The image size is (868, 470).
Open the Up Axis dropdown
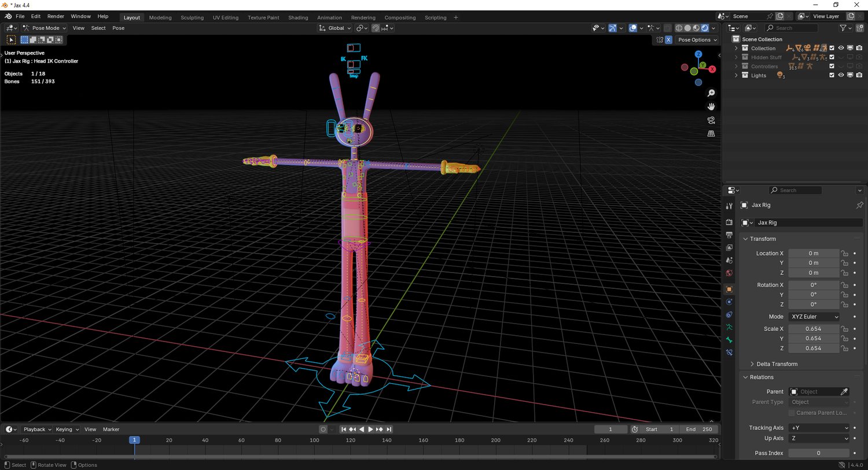819,438
